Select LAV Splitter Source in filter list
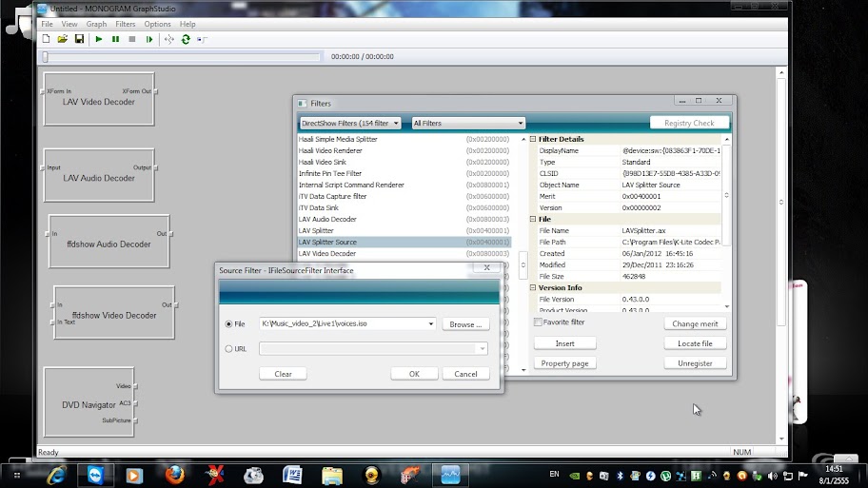 pyautogui.click(x=404, y=243)
